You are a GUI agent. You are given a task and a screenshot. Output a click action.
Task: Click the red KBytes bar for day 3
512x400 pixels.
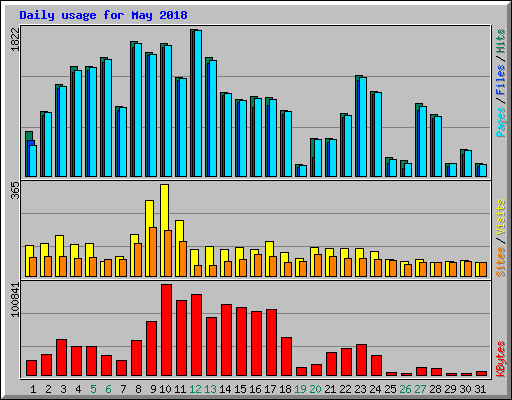click(61, 358)
